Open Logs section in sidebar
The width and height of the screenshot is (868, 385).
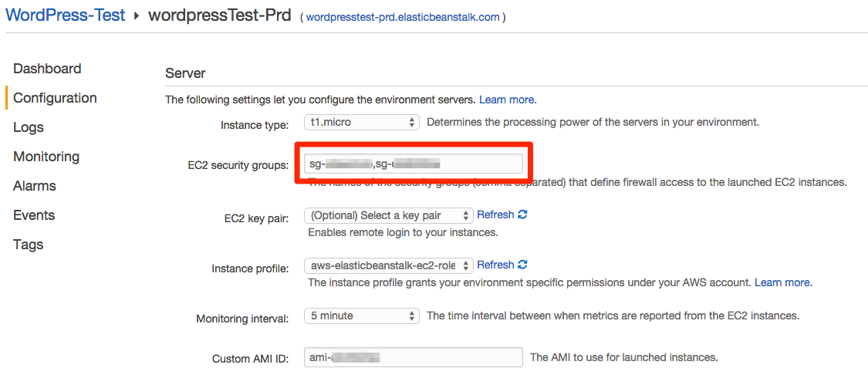tap(29, 127)
